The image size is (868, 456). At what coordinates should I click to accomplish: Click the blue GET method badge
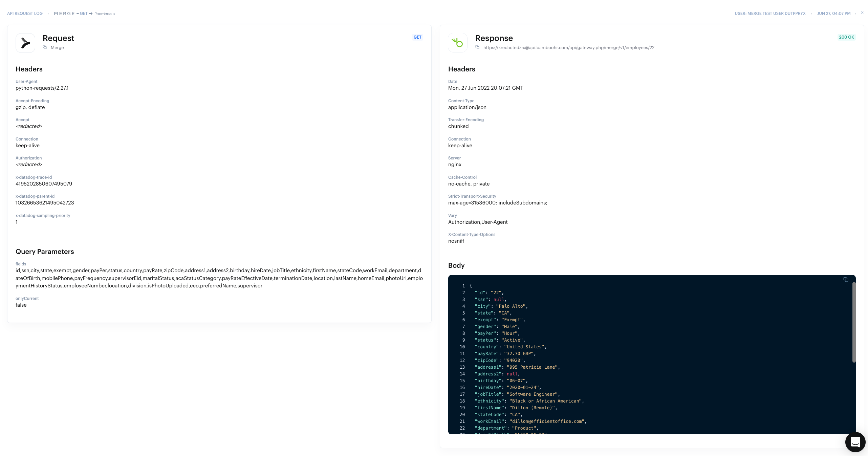tap(417, 37)
